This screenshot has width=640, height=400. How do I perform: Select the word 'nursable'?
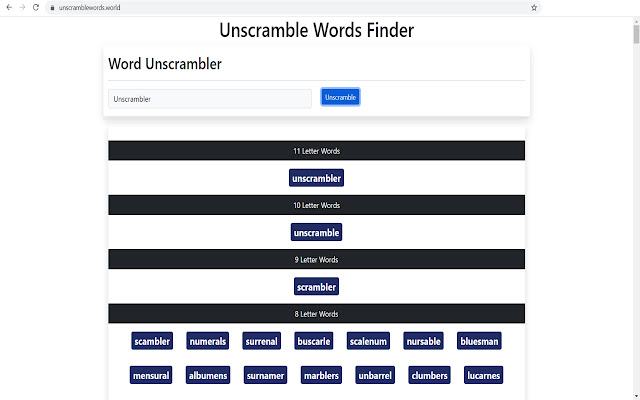coord(423,341)
